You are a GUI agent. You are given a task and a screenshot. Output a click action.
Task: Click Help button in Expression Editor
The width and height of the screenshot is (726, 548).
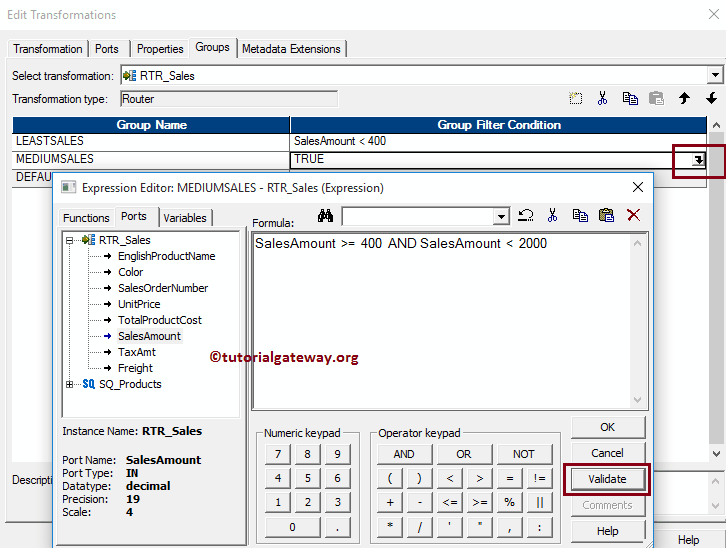coord(607,531)
